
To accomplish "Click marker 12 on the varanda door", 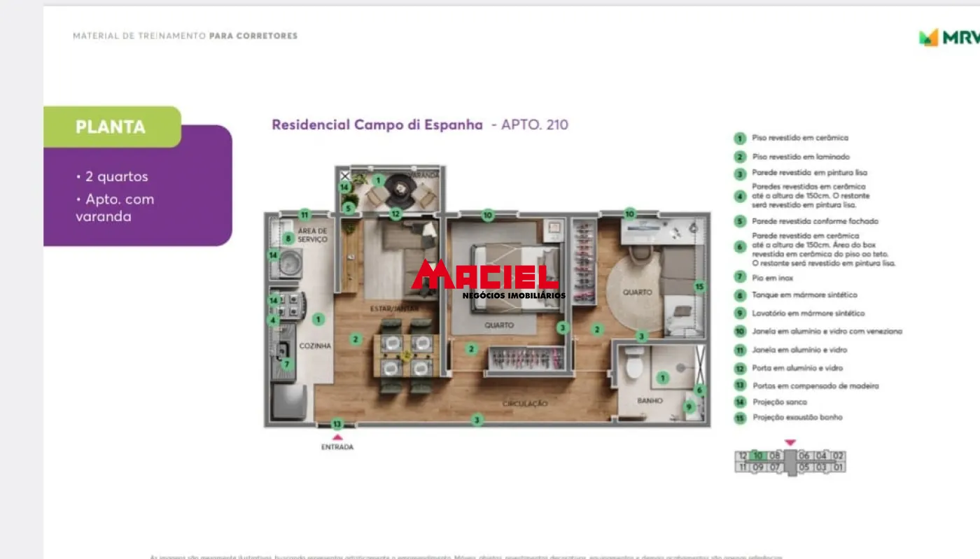I will 395,214.
